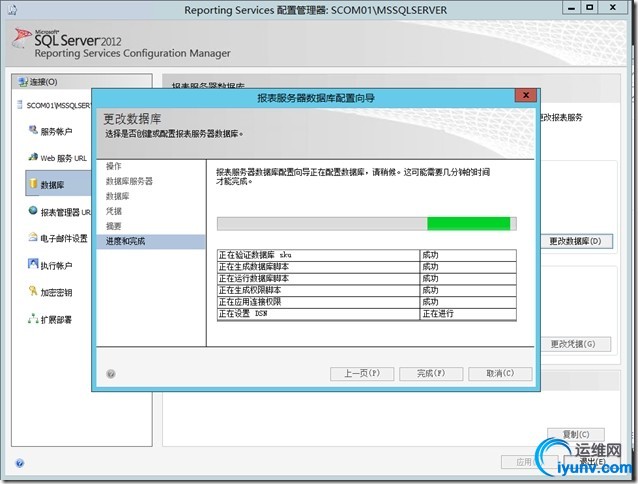Screen dimensions: 638x484
Task: Open the 扩展部署 page
Action: click(x=56, y=320)
